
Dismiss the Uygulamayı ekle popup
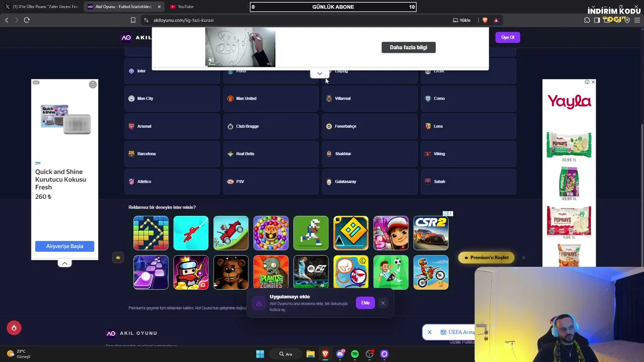pos(383,303)
